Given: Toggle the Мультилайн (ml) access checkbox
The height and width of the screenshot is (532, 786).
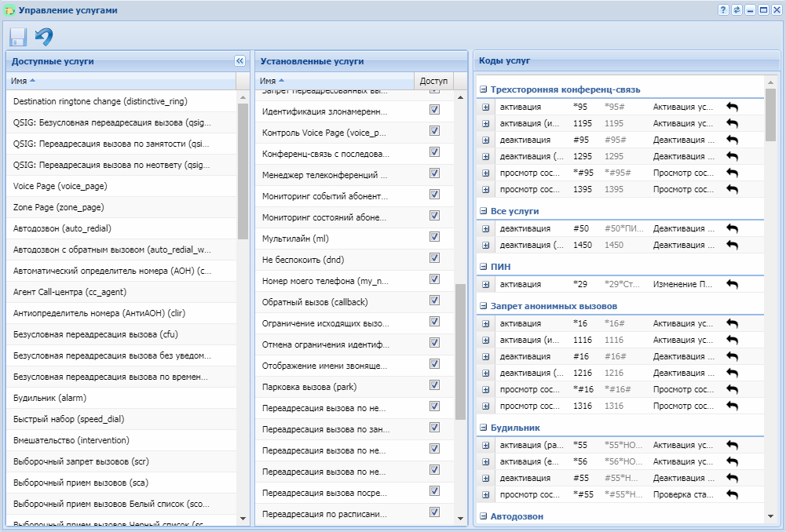Looking at the screenshot, I should (434, 237).
